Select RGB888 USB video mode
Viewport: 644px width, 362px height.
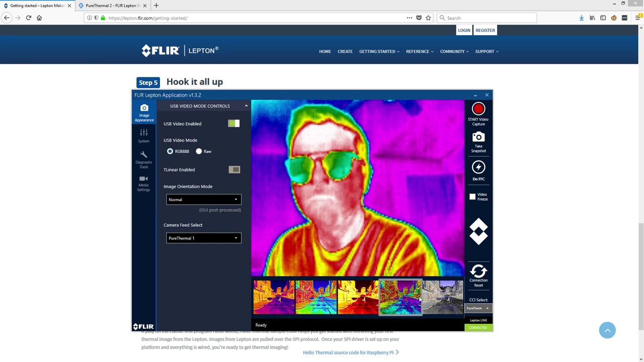click(170, 151)
